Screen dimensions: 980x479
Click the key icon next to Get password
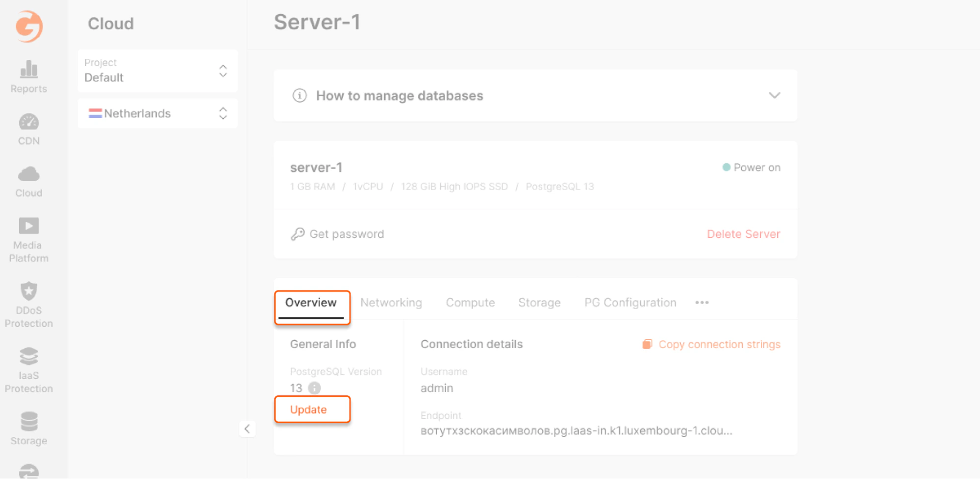[x=297, y=234]
